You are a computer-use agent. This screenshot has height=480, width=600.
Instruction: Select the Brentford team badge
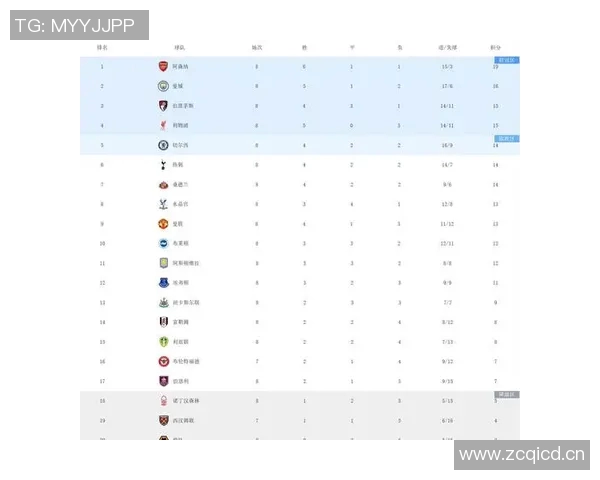coord(163,361)
